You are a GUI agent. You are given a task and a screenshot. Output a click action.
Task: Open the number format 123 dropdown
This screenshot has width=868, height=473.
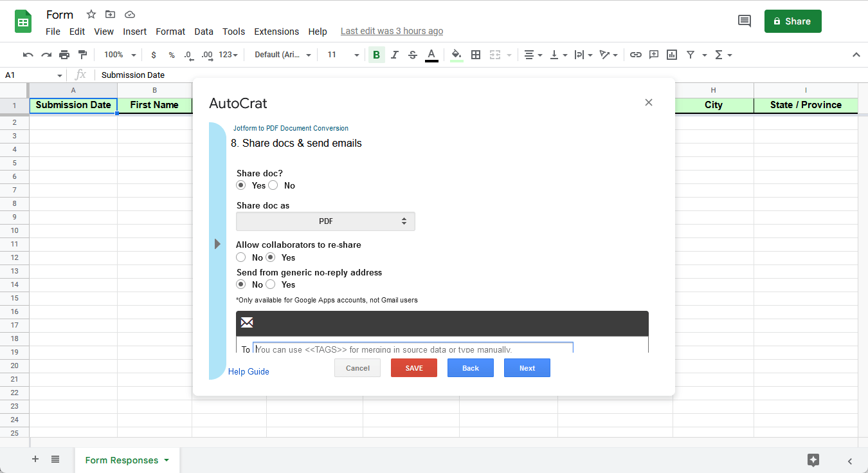point(228,55)
